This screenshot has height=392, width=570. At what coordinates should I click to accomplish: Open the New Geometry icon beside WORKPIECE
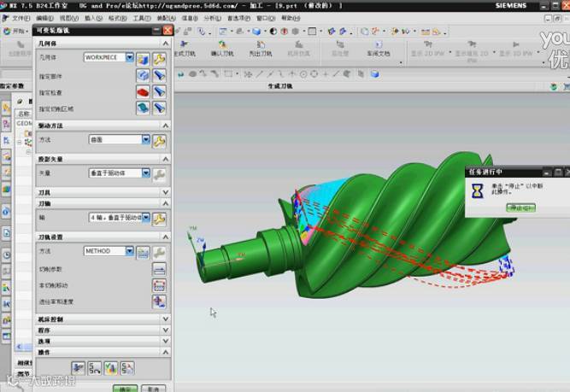point(144,59)
